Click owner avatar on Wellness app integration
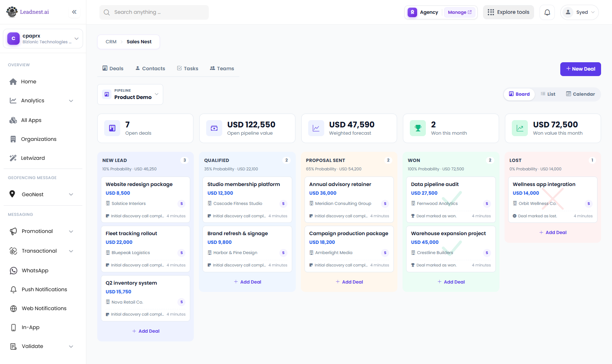The height and width of the screenshot is (364, 612). pos(589,203)
